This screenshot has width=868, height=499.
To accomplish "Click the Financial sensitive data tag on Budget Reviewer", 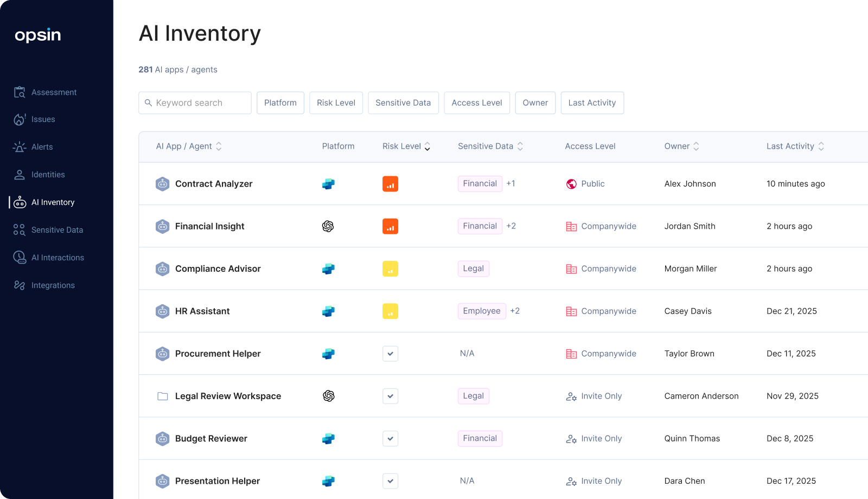I will click(480, 438).
